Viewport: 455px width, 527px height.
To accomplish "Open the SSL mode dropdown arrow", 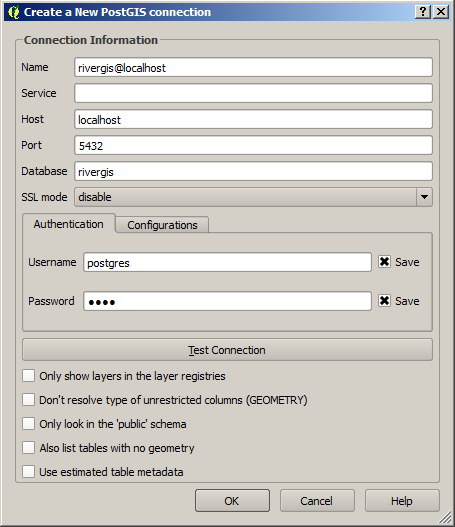I will pyautogui.click(x=424, y=197).
